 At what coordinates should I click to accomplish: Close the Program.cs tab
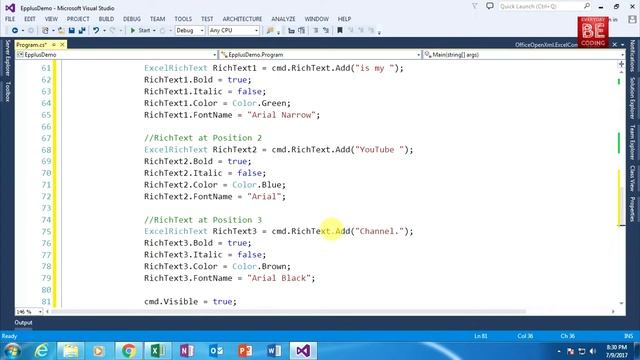(x=62, y=44)
